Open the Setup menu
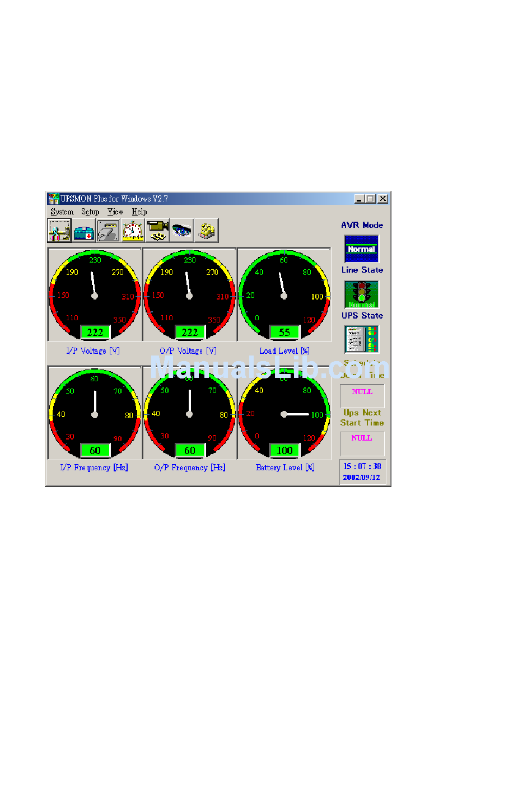532x795 pixels. point(90,212)
